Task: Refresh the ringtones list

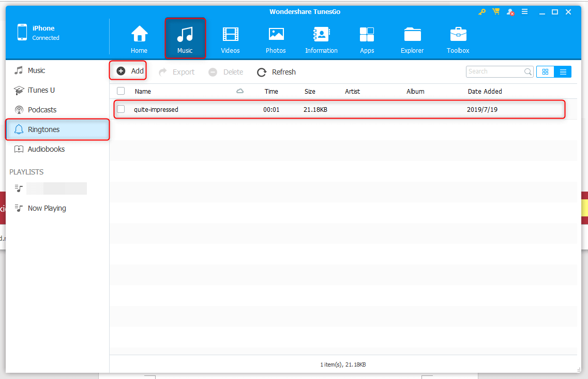Action: [276, 72]
